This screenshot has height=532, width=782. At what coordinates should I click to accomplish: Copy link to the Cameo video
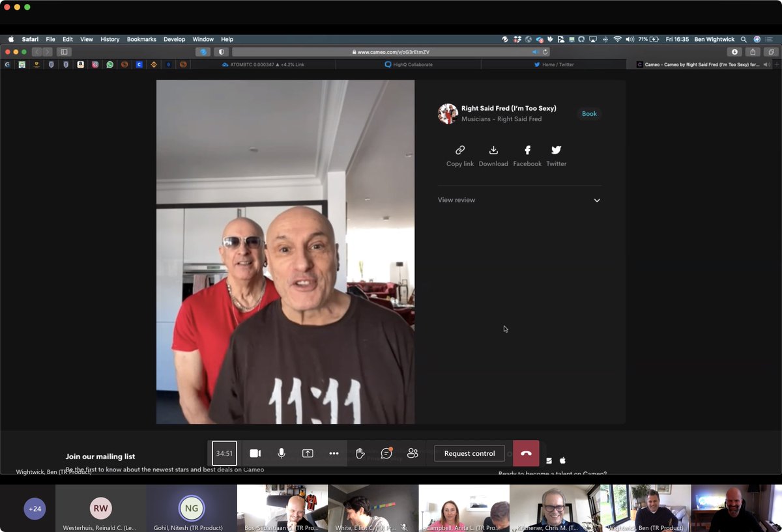460,156
